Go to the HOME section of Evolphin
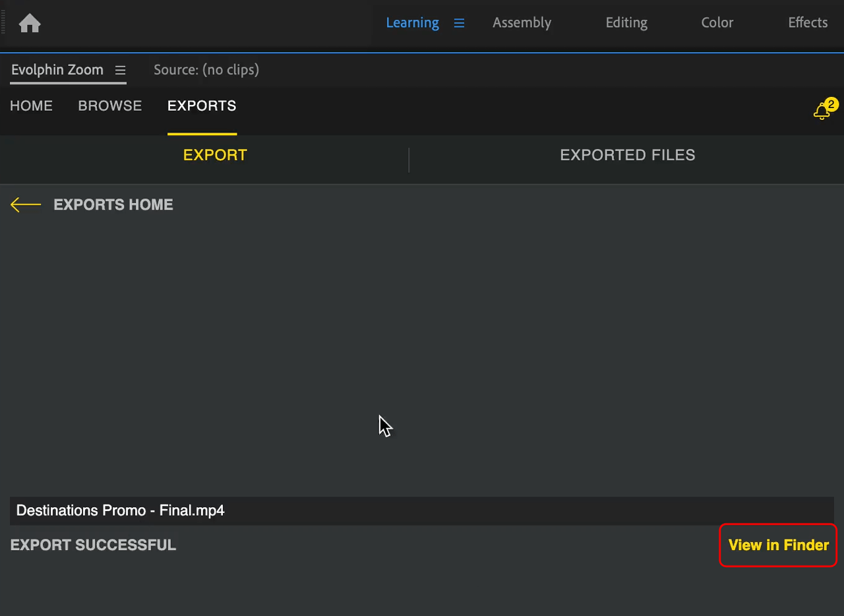Viewport: 844px width, 616px height. tap(31, 106)
